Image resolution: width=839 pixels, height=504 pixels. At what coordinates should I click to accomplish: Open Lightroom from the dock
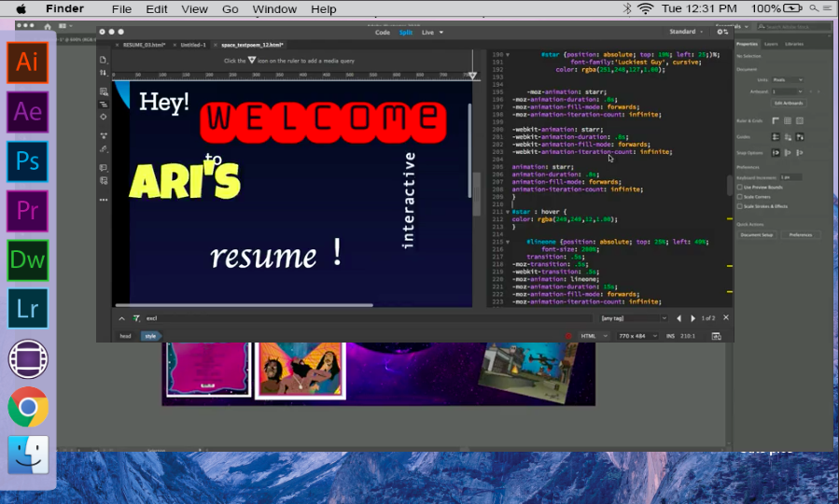[x=27, y=308]
